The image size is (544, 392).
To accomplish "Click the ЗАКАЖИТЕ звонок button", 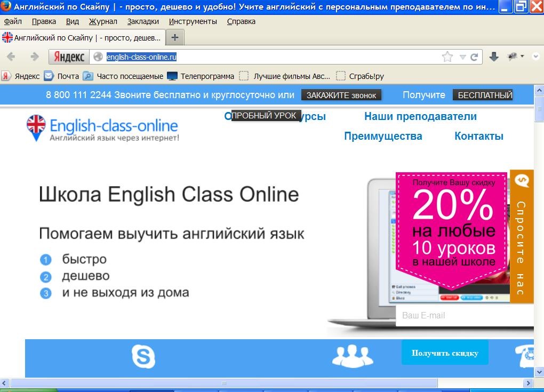I will click(341, 95).
